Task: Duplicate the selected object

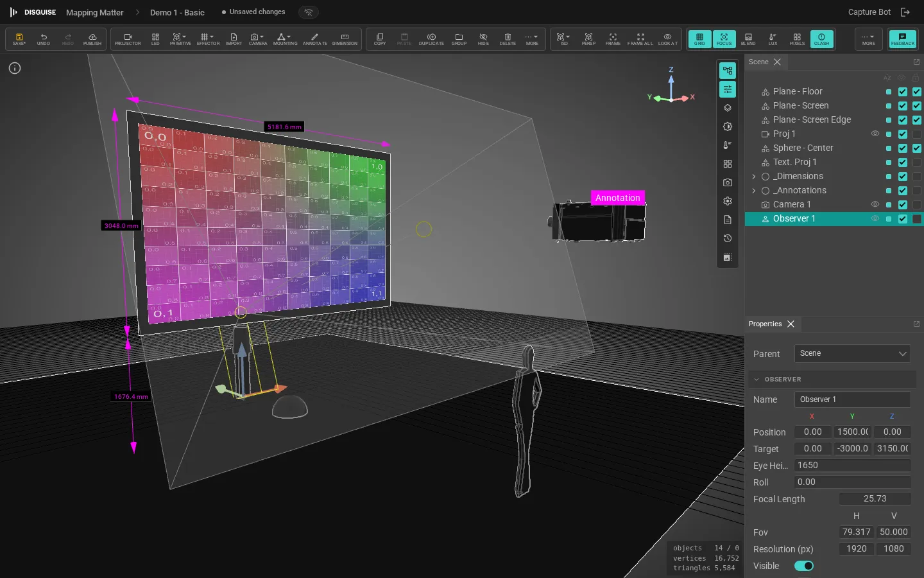Action: coord(431,39)
